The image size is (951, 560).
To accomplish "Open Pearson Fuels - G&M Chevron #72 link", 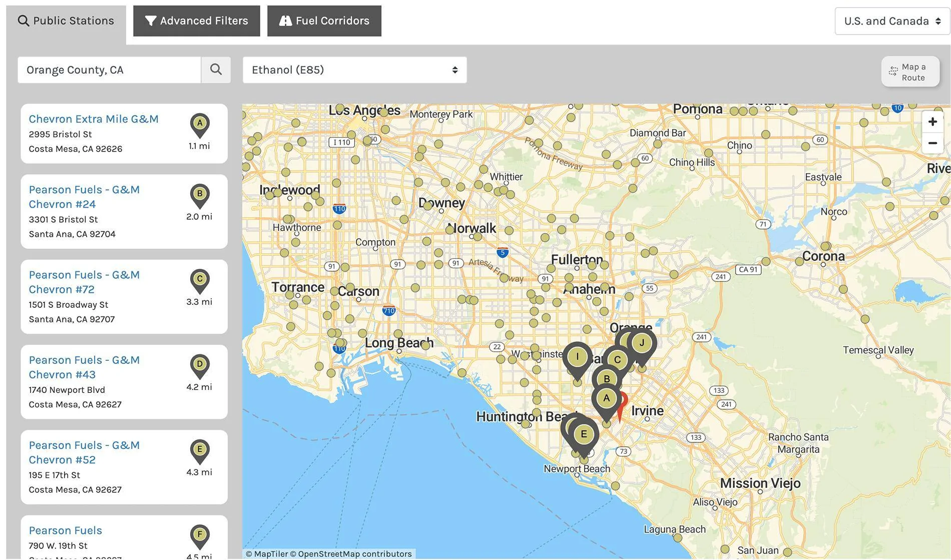I will click(x=84, y=282).
